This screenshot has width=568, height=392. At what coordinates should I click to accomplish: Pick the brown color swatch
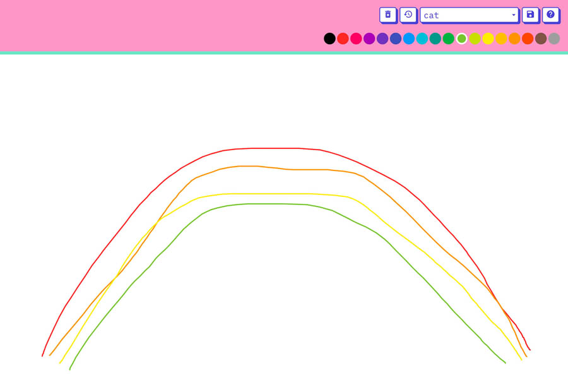pos(541,39)
